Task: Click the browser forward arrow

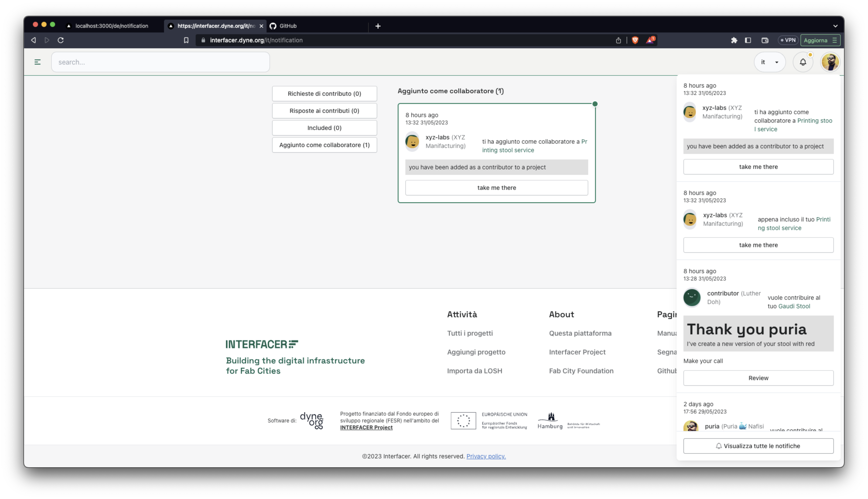Action: pyautogui.click(x=47, y=40)
